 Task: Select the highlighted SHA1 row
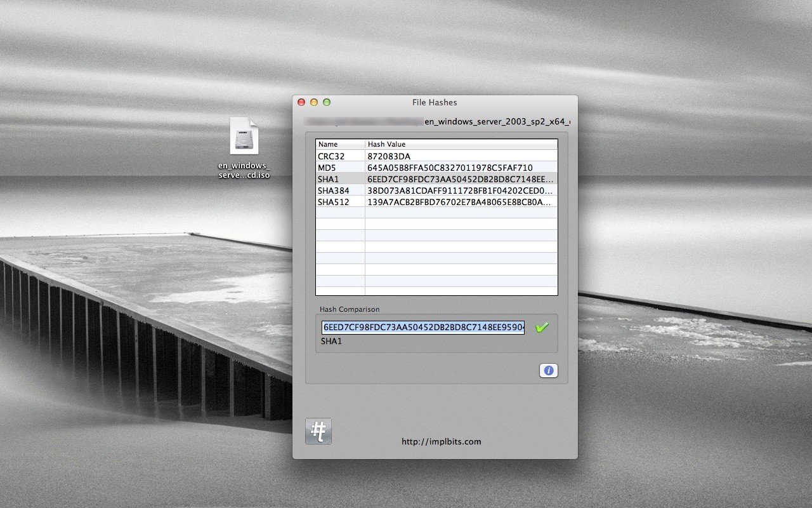436,179
